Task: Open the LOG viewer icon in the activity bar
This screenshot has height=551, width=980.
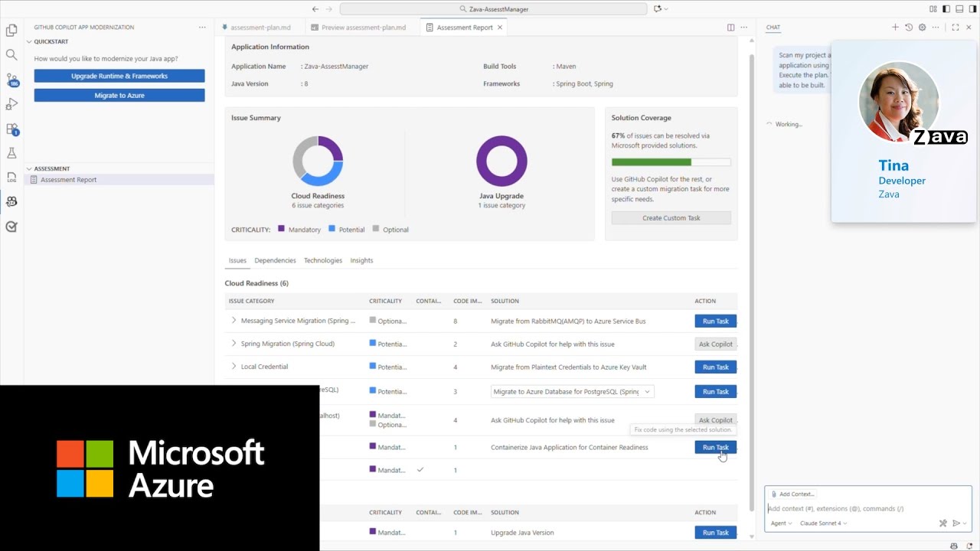Action: (x=11, y=177)
